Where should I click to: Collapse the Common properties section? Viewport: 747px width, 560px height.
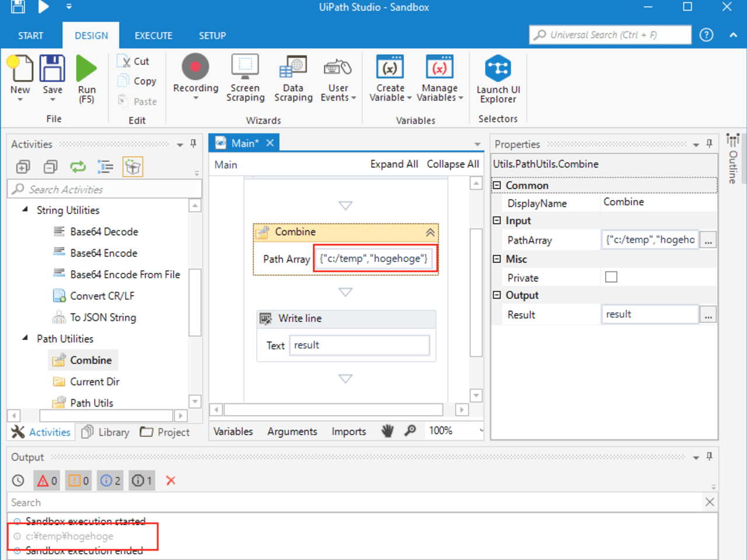coord(497,185)
